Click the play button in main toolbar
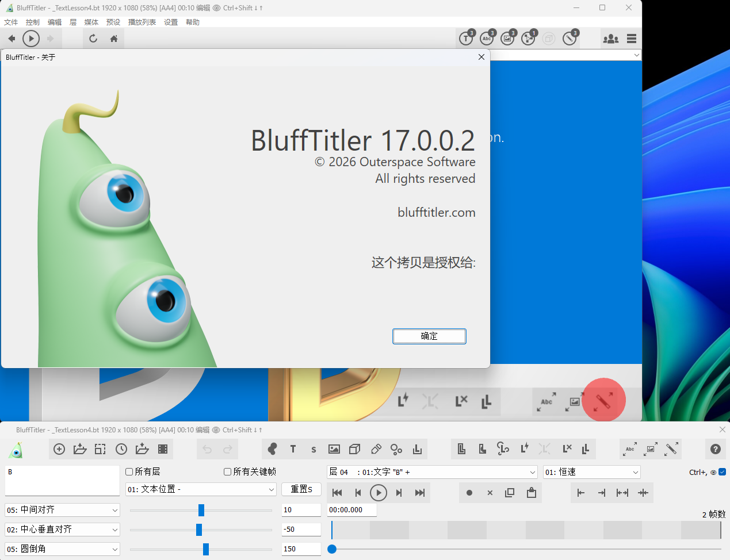730x560 pixels. 31,39
